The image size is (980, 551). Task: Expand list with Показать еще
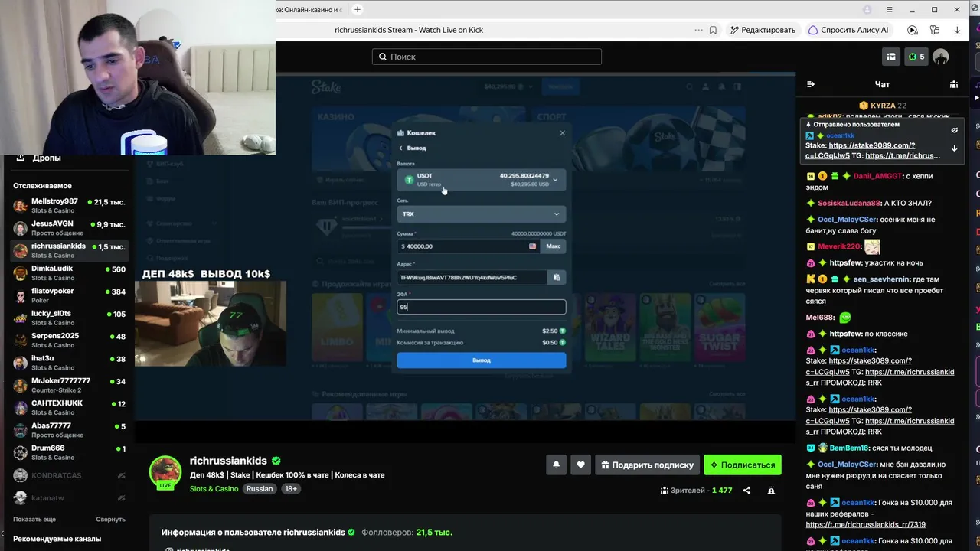pyautogui.click(x=34, y=519)
